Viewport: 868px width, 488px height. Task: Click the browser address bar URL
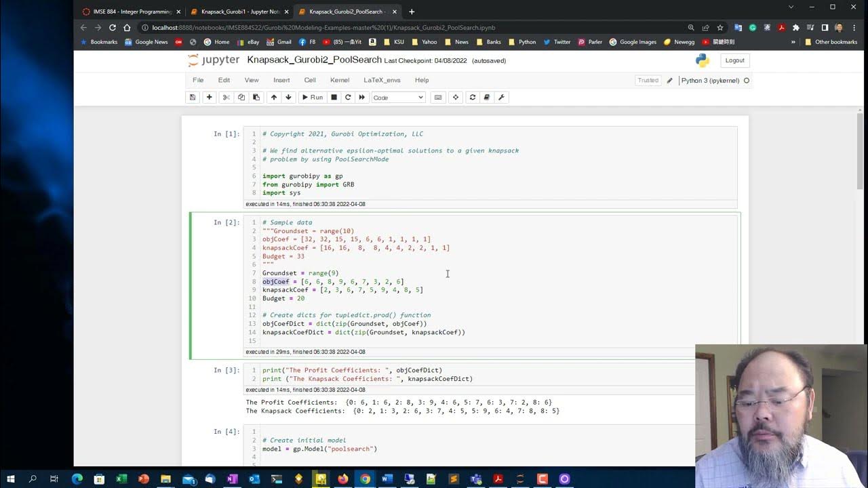click(323, 28)
